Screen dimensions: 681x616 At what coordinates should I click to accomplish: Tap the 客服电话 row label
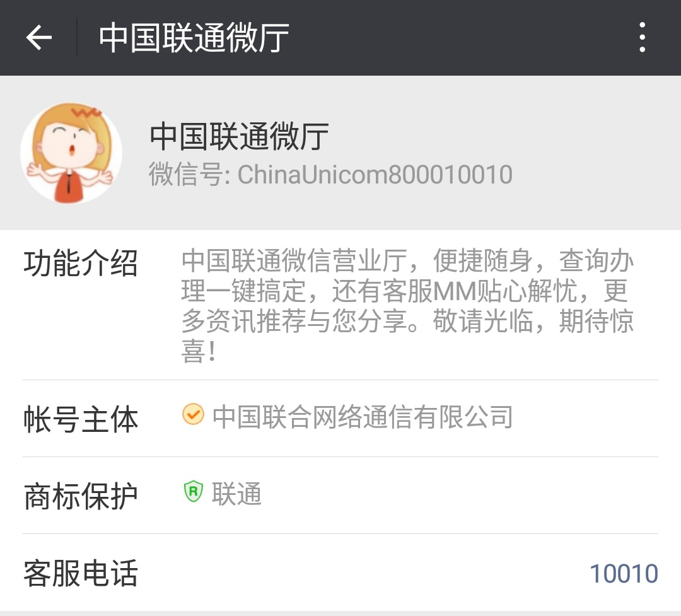click(x=81, y=573)
